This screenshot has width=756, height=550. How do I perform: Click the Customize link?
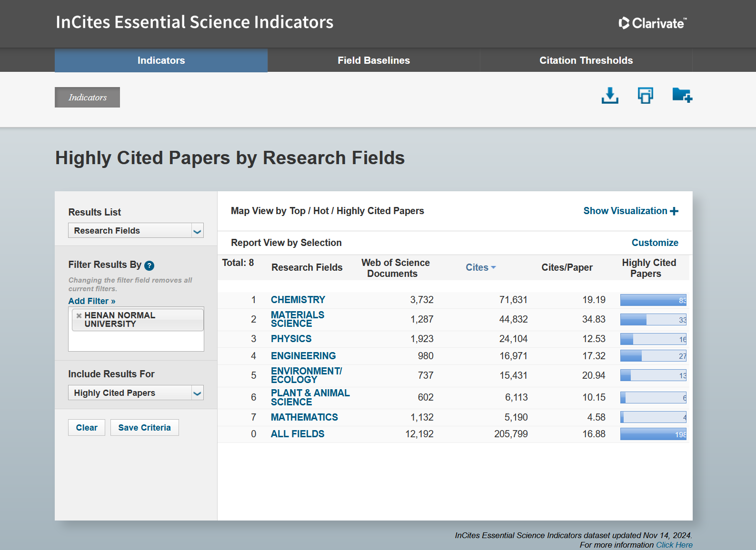655,243
